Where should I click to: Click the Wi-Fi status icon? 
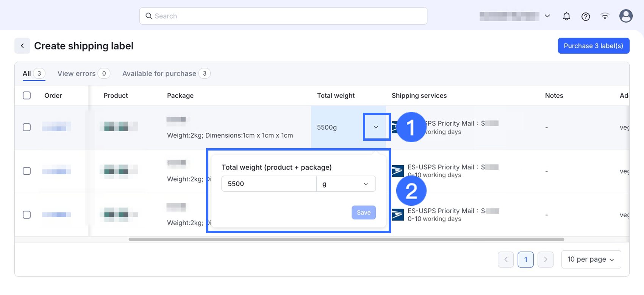605,16
